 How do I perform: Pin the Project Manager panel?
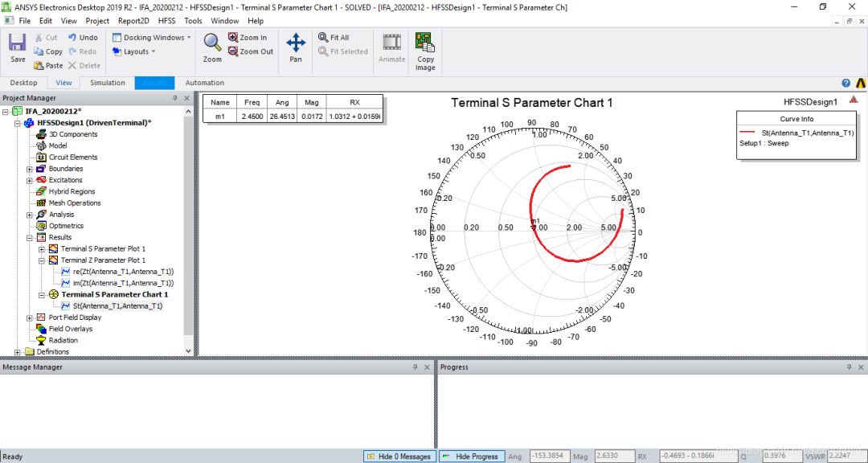click(175, 98)
